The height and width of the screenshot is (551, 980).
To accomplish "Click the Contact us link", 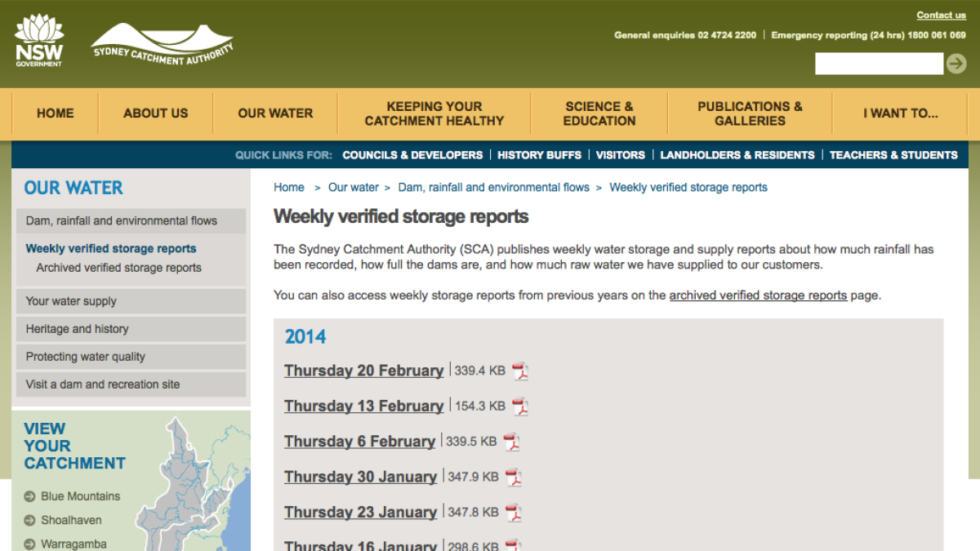I will click(941, 15).
